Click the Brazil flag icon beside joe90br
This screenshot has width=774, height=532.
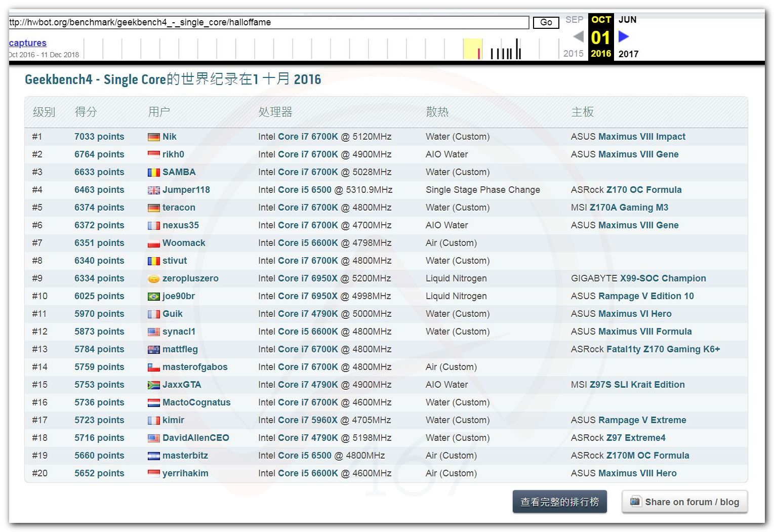pyautogui.click(x=153, y=297)
